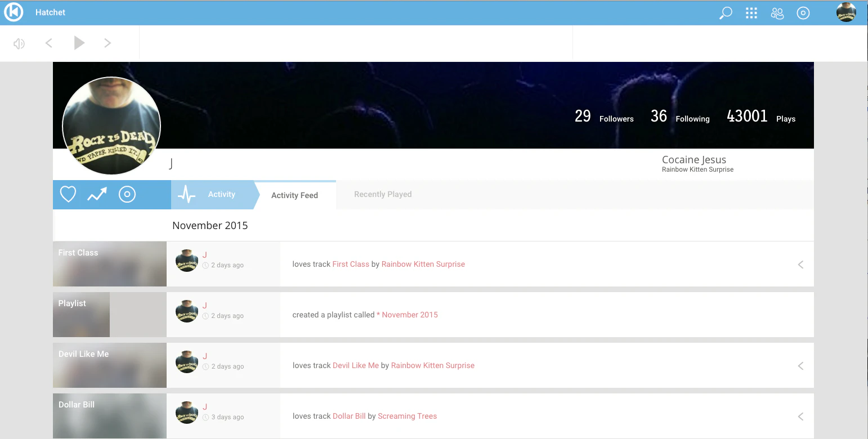Click the Hatchet logo icon
Image resolution: width=868 pixels, height=439 pixels.
point(14,12)
